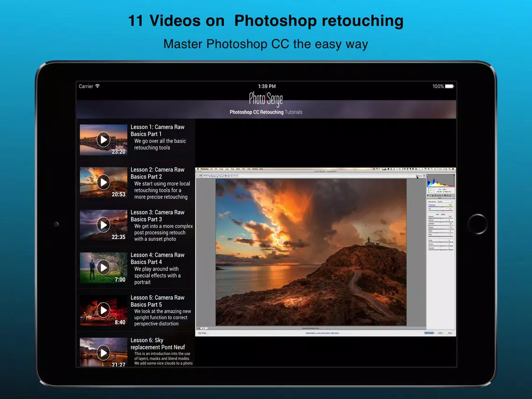532x399 pixels.
Task: Click the 22:35 duration label
Action: (x=118, y=237)
